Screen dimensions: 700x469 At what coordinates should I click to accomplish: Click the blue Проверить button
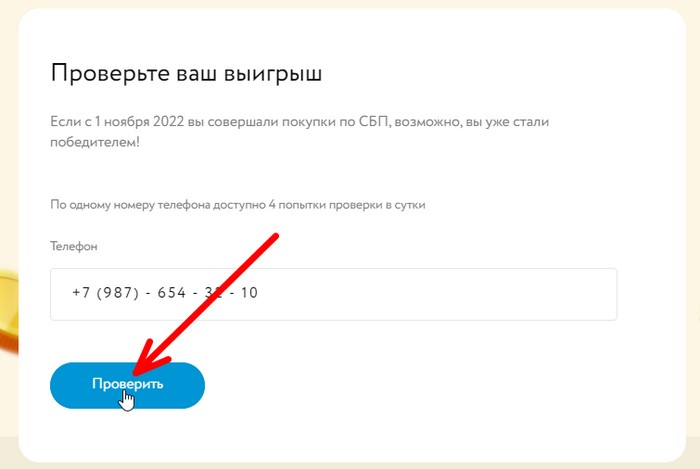pyautogui.click(x=127, y=385)
